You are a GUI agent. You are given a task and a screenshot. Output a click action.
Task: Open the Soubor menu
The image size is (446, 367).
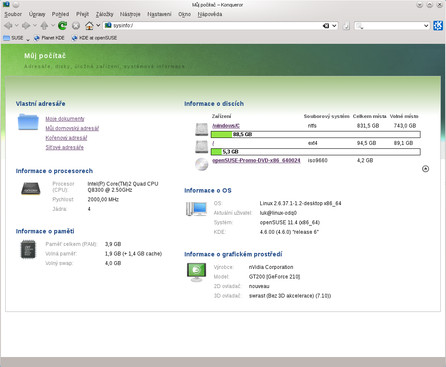point(13,14)
